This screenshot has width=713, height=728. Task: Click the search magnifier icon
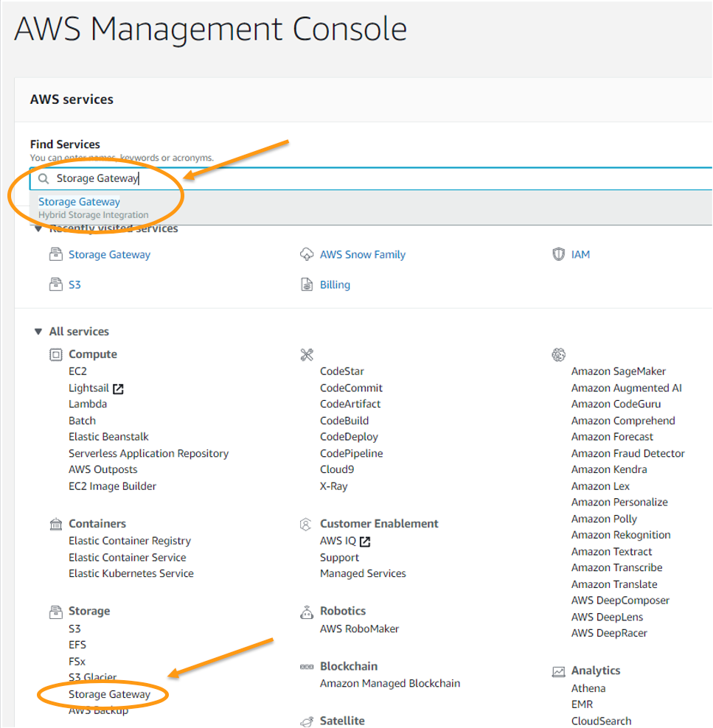[45, 178]
